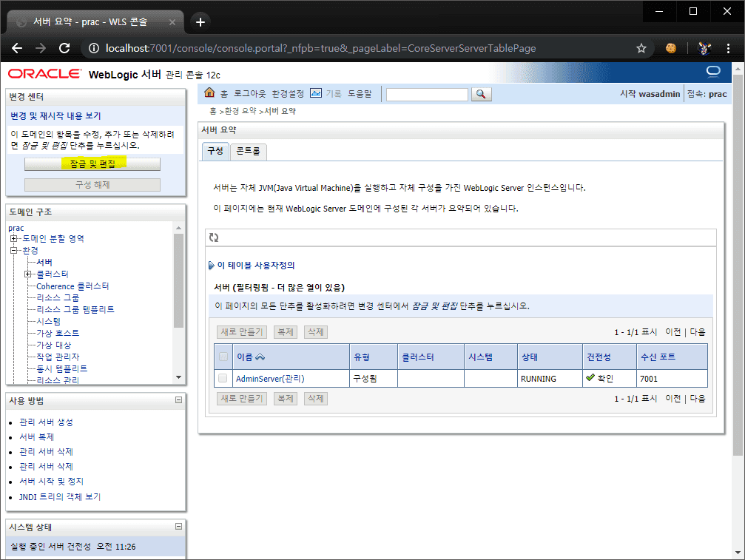Click upper 다음 pagination link
The height and width of the screenshot is (560, 745).
(698, 332)
